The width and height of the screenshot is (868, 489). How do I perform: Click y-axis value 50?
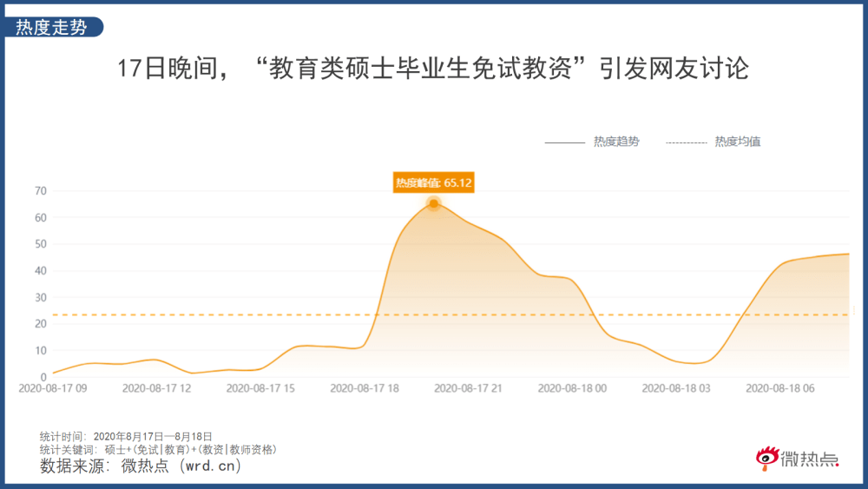pos(41,244)
